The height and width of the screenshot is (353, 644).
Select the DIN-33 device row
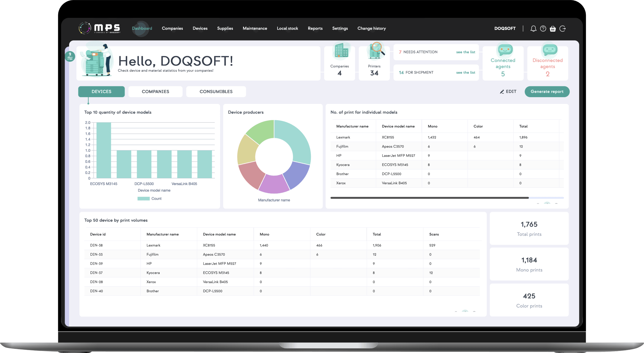pyautogui.click(x=282, y=255)
